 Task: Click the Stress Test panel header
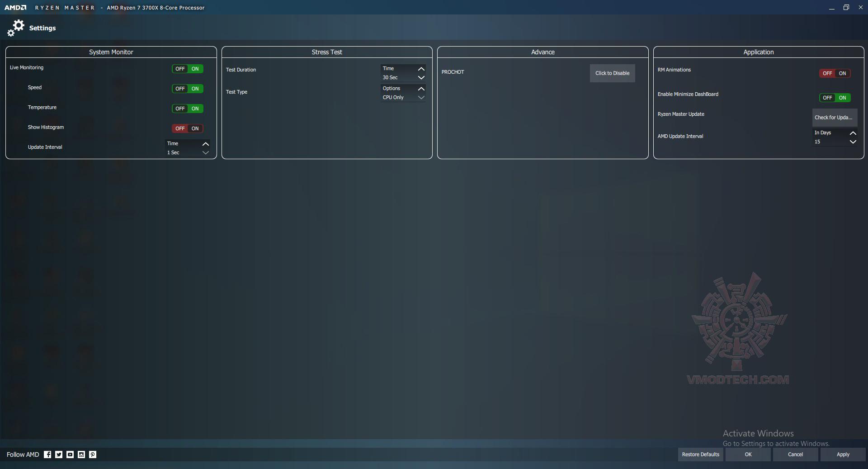click(327, 52)
